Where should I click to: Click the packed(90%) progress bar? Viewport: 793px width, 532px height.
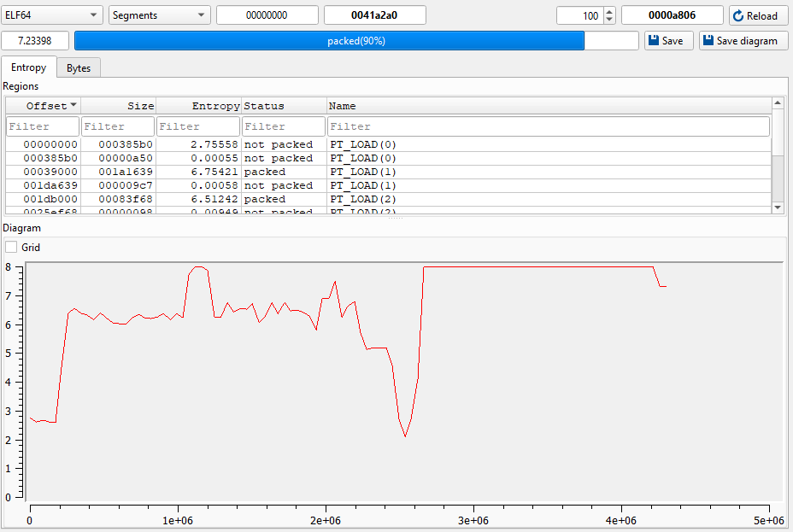355,41
